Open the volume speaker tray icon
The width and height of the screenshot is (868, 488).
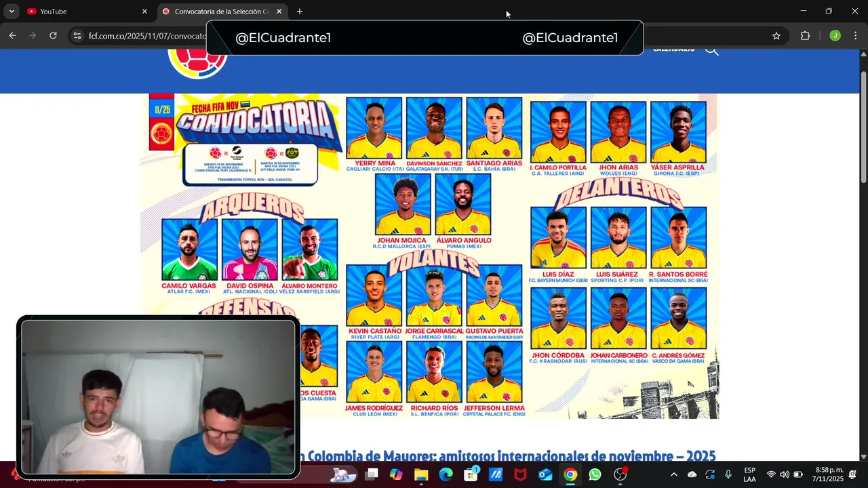point(785,474)
